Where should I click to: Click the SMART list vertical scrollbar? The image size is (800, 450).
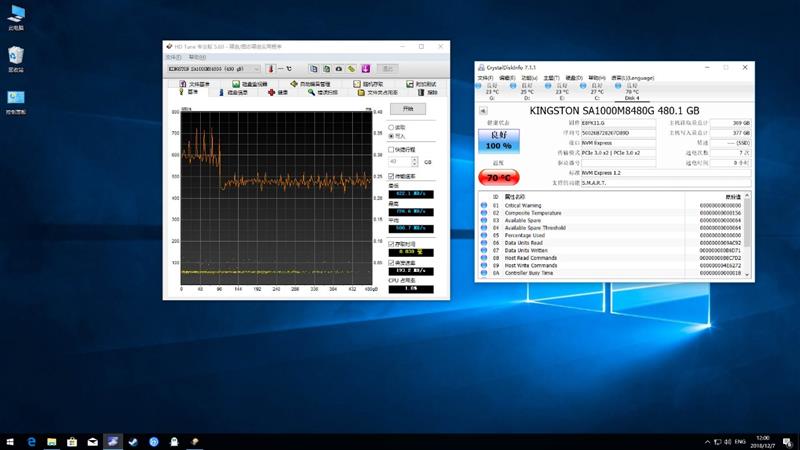point(747,235)
